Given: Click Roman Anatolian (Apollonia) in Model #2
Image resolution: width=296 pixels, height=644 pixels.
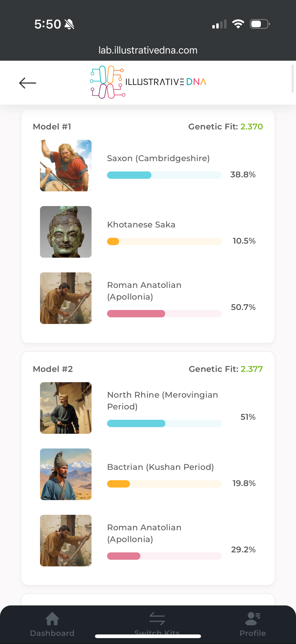Looking at the screenshot, I should (x=144, y=533).
